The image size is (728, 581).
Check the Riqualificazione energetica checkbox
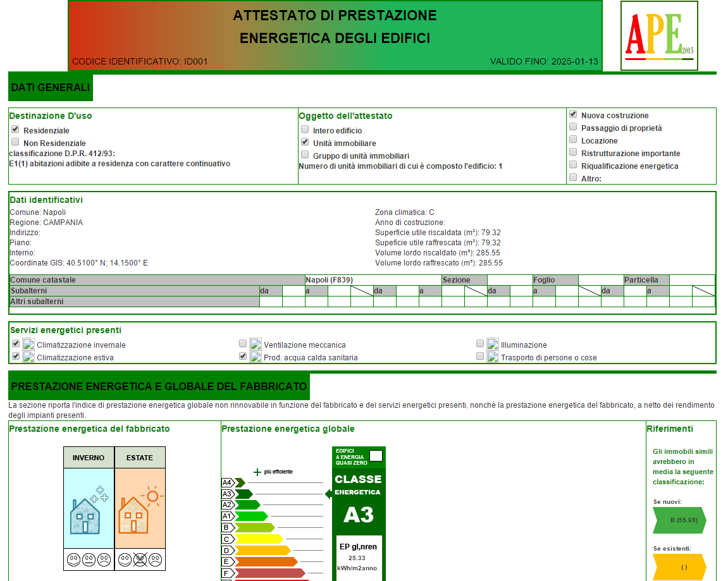[573, 164]
